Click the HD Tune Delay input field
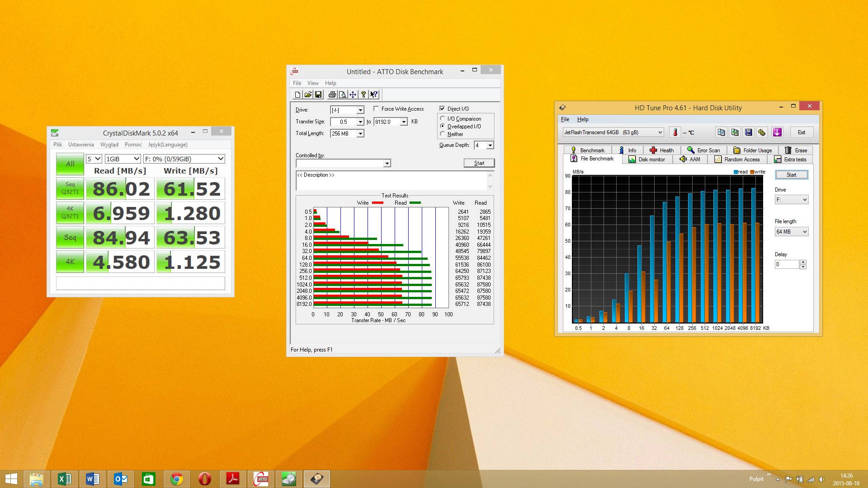Viewport: 868px width, 488px height. pos(787,264)
